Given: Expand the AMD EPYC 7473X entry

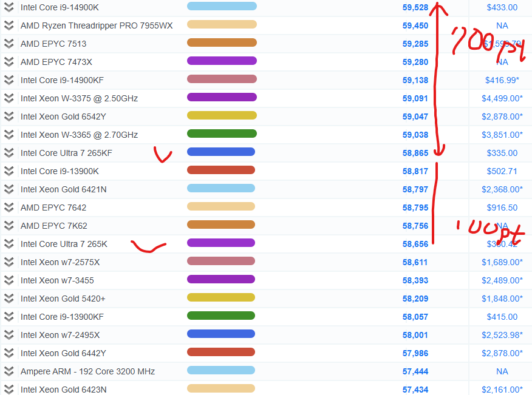Looking at the screenshot, I should pyautogui.click(x=9, y=62).
